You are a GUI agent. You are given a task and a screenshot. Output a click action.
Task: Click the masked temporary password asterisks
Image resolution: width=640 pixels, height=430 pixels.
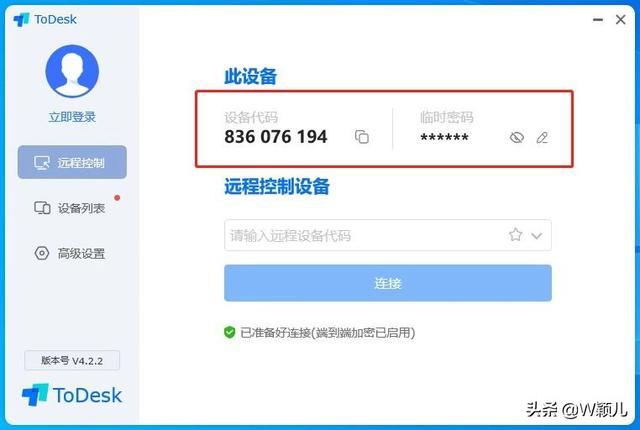(x=444, y=138)
